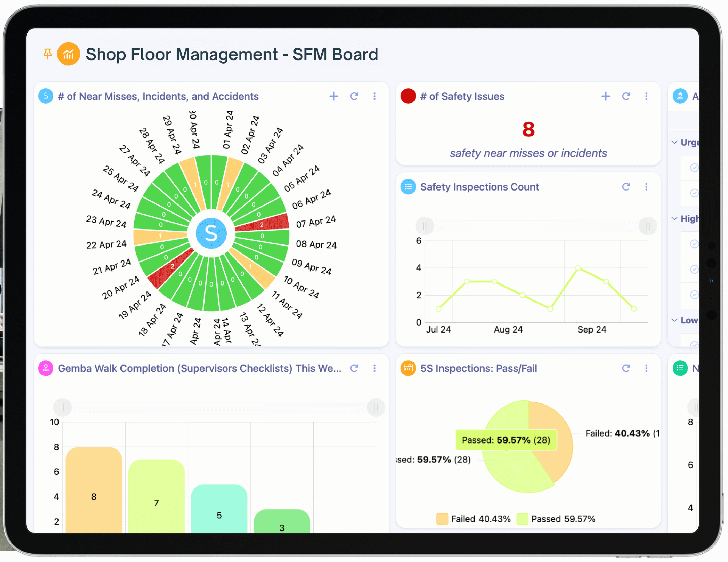Click the green list icon on bottom-right widget
The height and width of the screenshot is (562, 728).
coord(680,368)
